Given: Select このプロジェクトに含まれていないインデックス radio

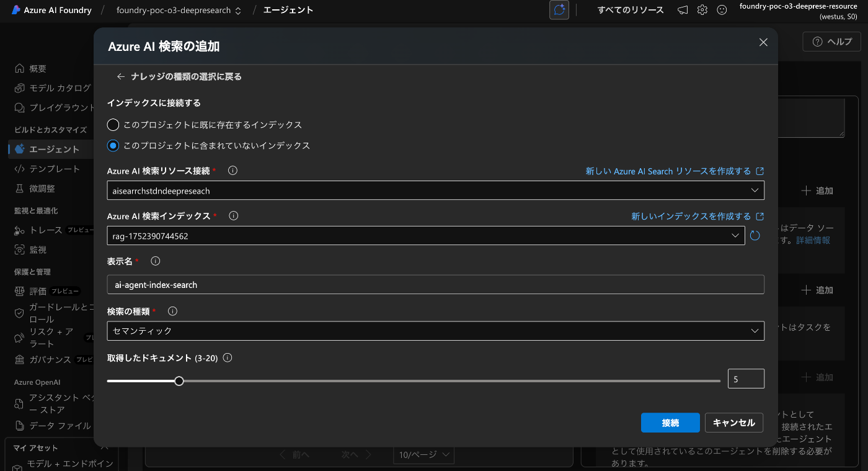Looking at the screenshot, I should point(113,146).
